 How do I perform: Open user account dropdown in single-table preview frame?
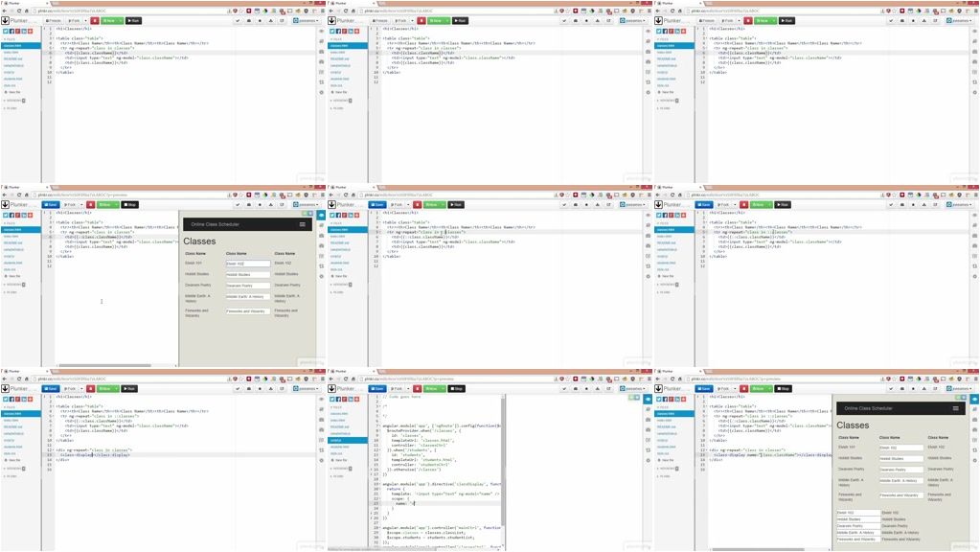coord(305,204)
